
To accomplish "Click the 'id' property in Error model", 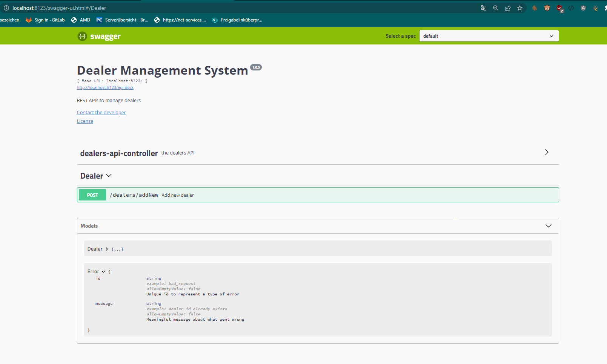I will pos(98,278).
